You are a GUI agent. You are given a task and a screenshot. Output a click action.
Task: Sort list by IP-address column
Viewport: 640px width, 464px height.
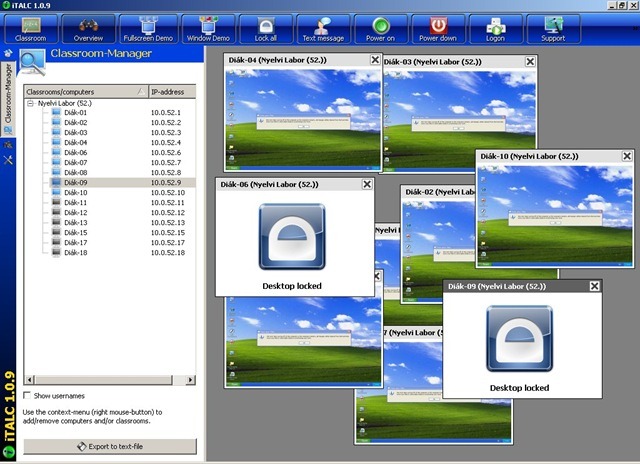[170, 91]
